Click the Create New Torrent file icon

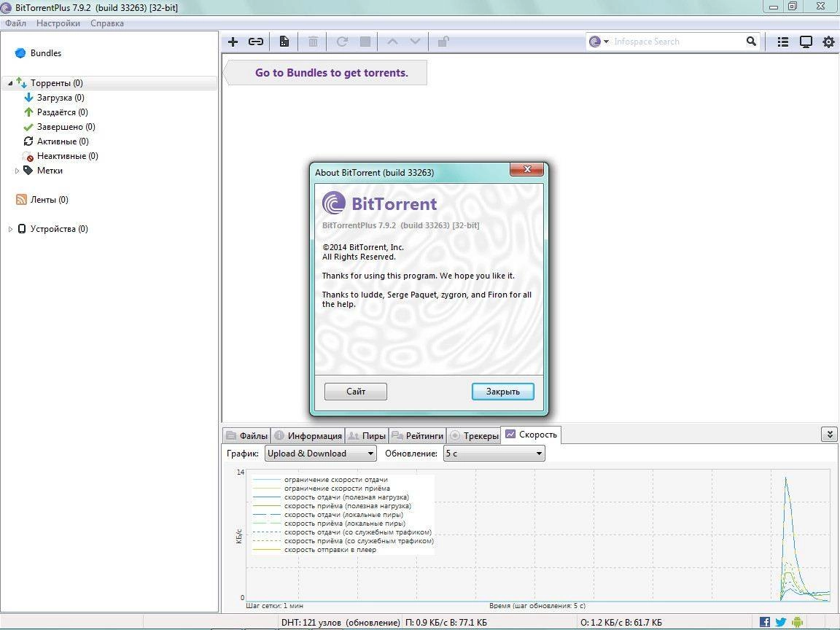[284, 42]
